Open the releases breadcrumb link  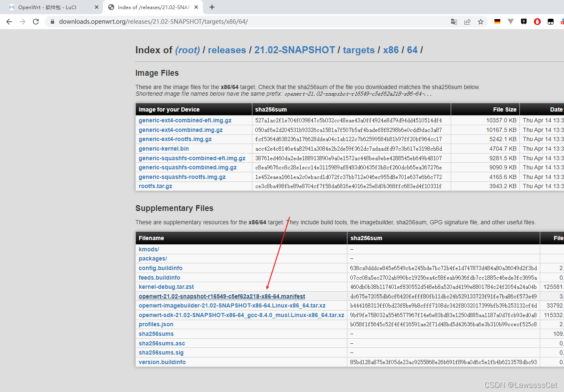tap(227, 50)
